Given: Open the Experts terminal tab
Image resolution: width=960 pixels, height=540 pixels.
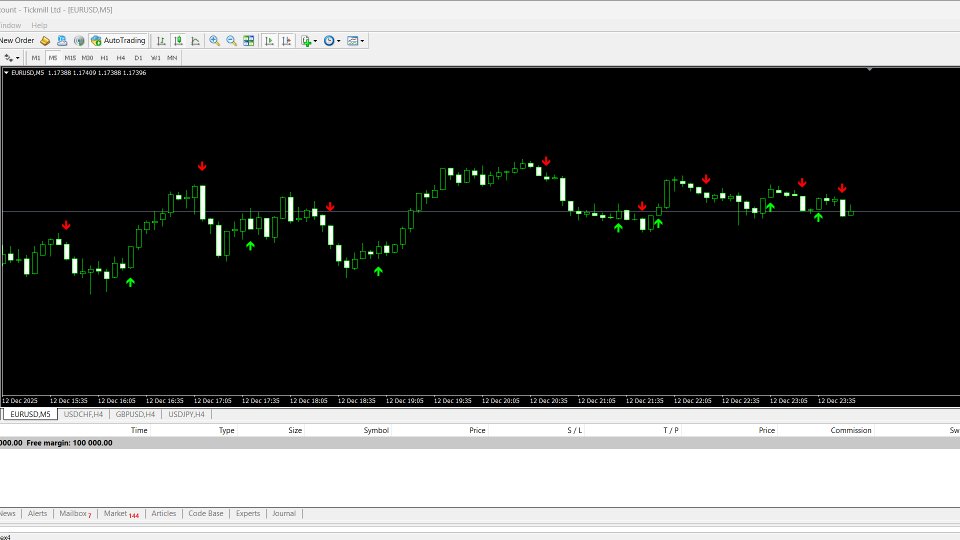Looking at the screenshot, I should [248, 514].
